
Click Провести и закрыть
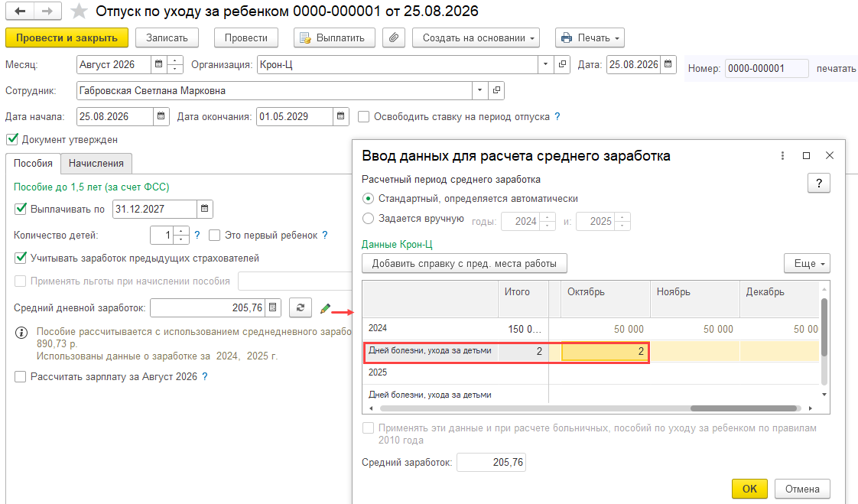click(x=67, y=37)
